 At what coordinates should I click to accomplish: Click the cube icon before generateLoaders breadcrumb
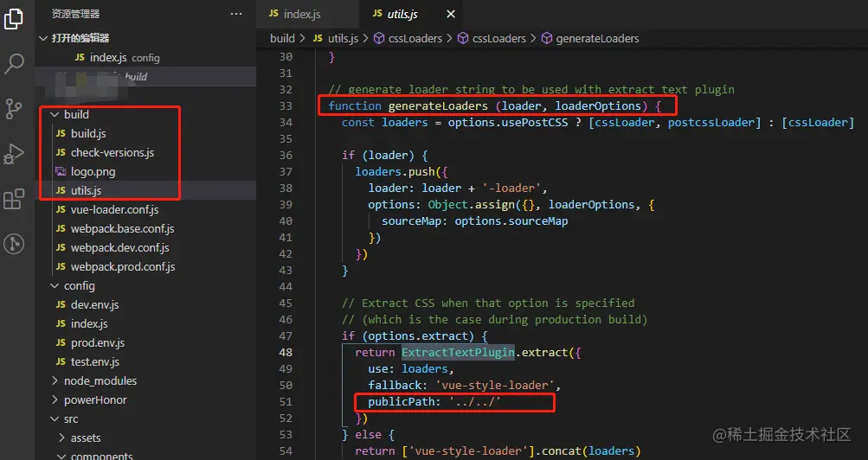(x=546, y=38)
